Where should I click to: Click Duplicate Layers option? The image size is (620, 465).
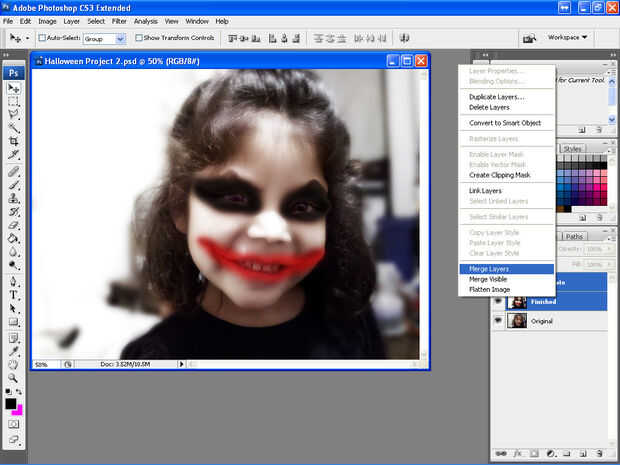coord(496,96)
